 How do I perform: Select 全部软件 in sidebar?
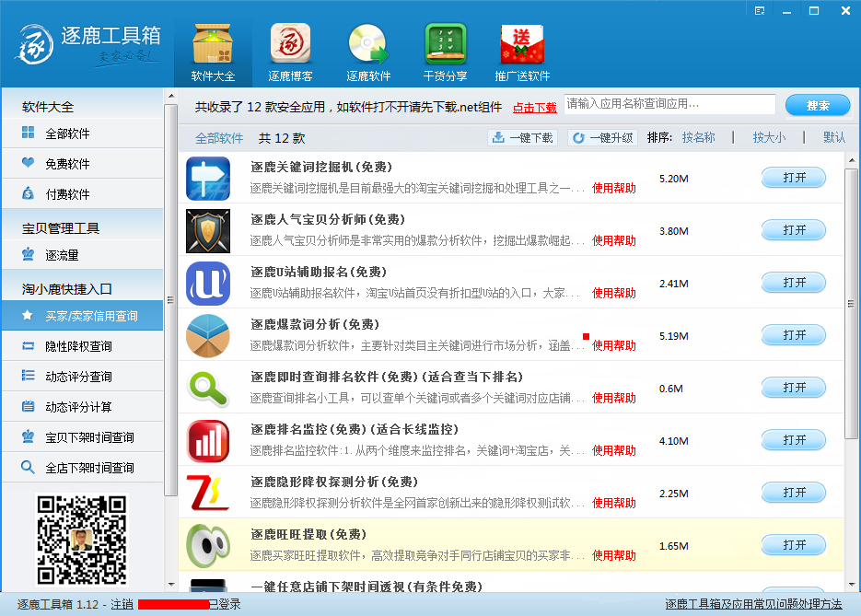[x=82, y=134]
